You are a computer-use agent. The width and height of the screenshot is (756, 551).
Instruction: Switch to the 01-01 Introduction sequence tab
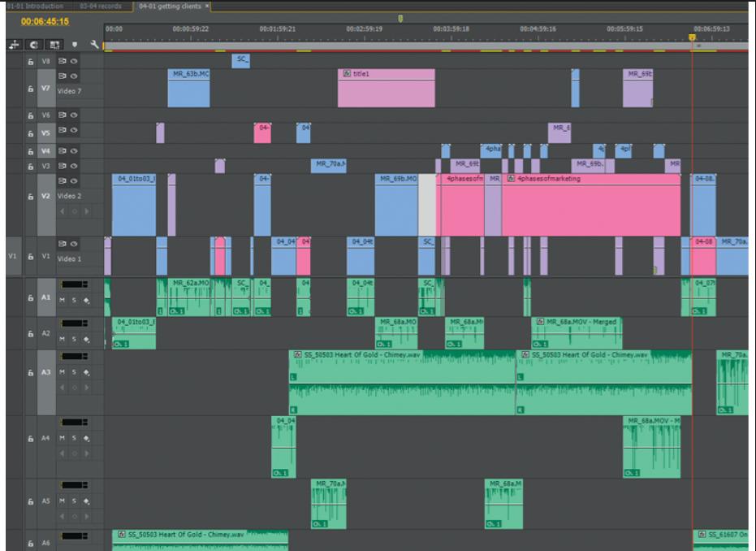click(x=35, y=7)
